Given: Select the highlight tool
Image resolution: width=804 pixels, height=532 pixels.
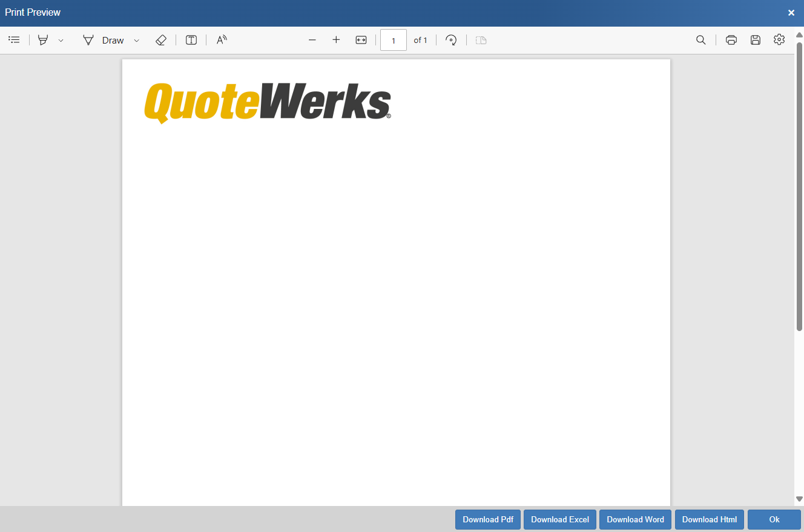Looking at the screenshot, I should (43, 40).
